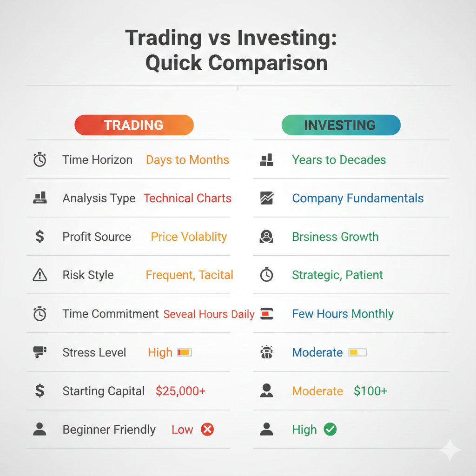The height and width of the screenshot is (476, 476).
Task: Select the warning triangle icon beside Risk Style
Action: (x=40, y=275)
